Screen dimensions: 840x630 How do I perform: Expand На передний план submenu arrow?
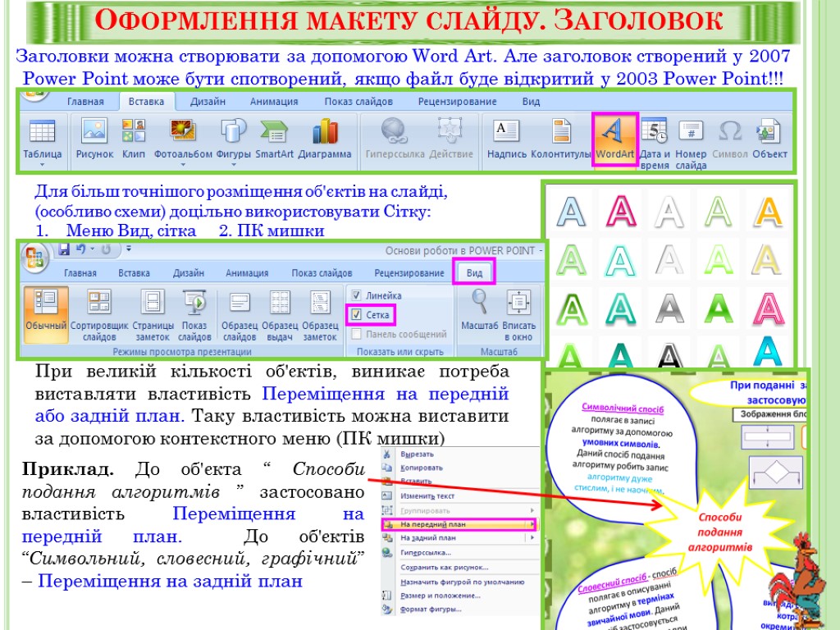[x=532, y=524]
